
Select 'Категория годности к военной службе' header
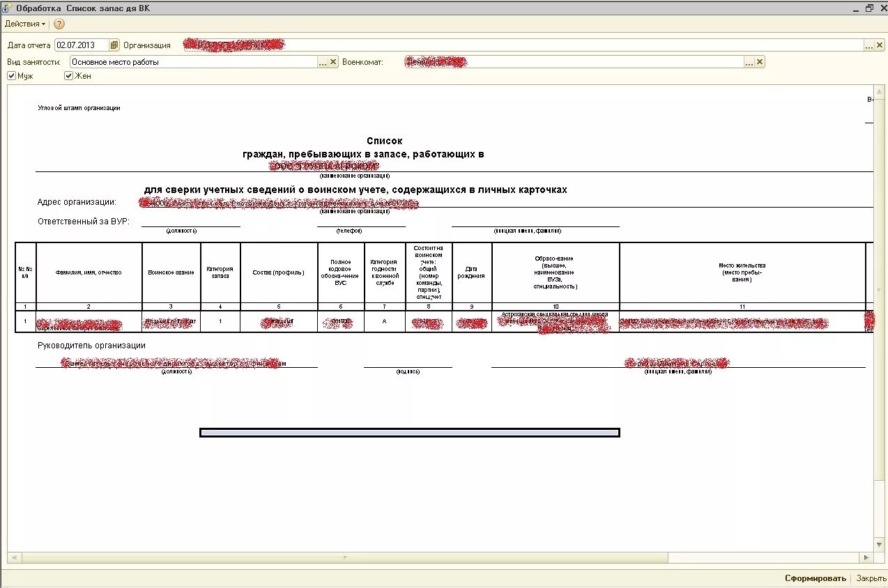[x=385, y=272]
